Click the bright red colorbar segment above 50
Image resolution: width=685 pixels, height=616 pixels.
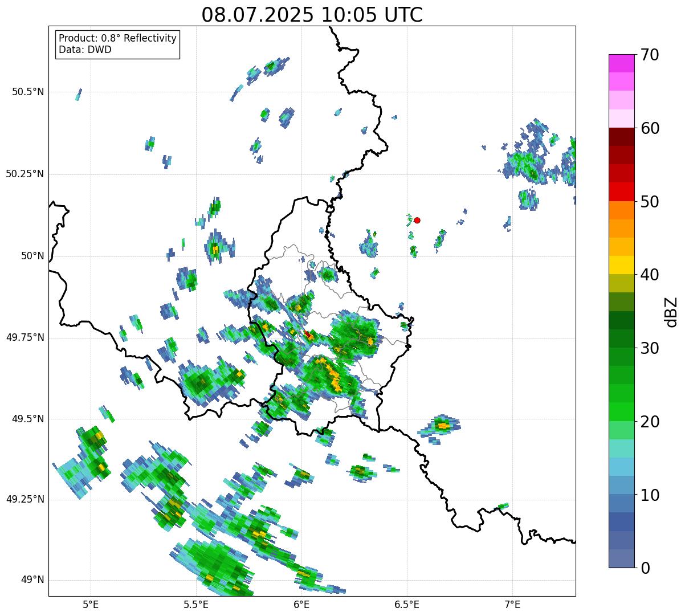pos(621,192)
